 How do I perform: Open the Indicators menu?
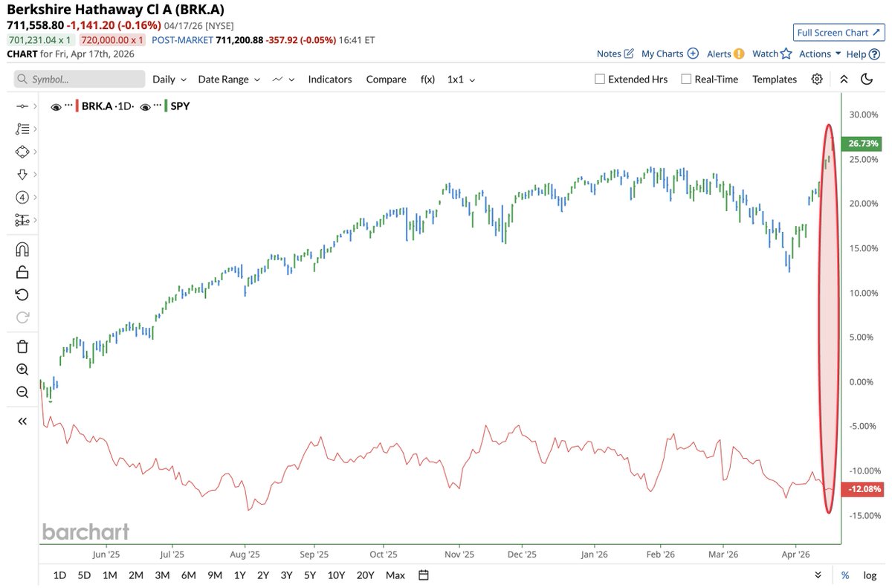click(329, 79)
